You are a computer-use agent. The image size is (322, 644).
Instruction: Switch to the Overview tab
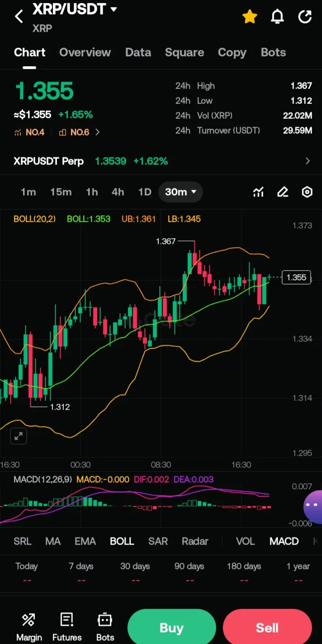tap(85, 52)
